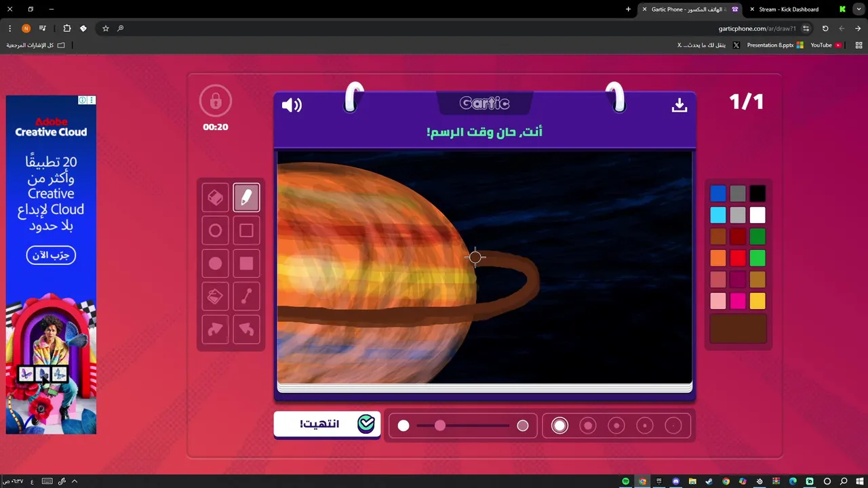Bookmark this page with the star icon
This screenshot has height=488, width=868.
(x=106, y=28)
